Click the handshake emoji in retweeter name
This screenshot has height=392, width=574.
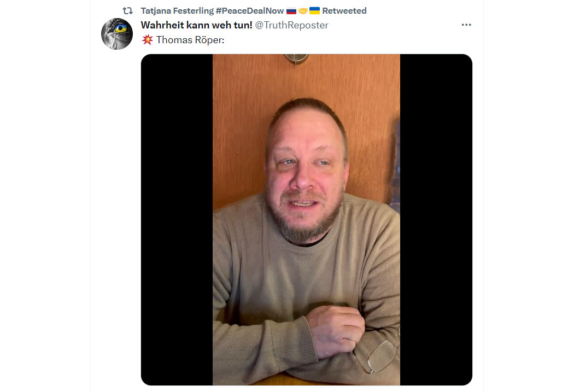tap(303, 11)
